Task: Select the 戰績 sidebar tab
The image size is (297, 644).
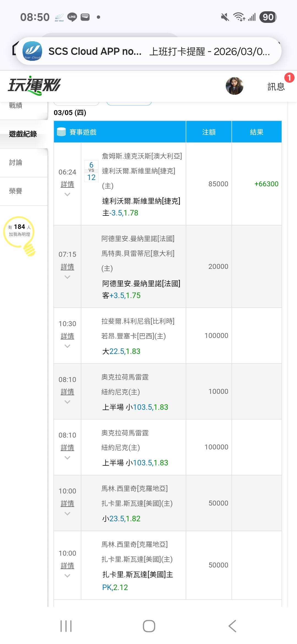Action: coord(16,105)
